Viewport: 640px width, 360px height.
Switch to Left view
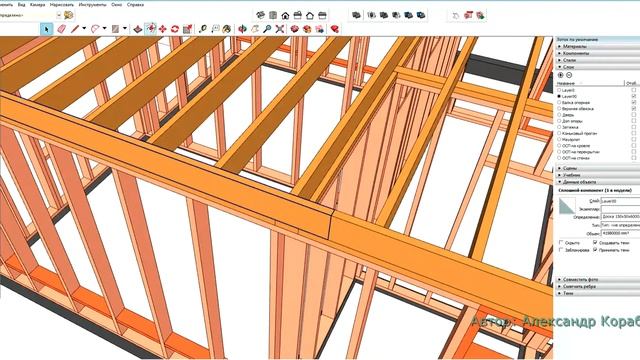tap(322, 16)
